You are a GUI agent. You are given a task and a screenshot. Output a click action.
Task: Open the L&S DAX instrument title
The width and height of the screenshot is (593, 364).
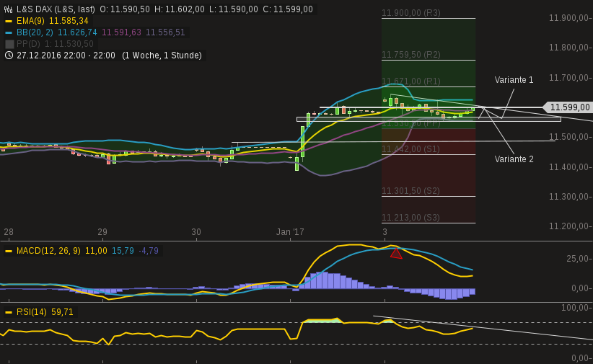pos(56,9)
